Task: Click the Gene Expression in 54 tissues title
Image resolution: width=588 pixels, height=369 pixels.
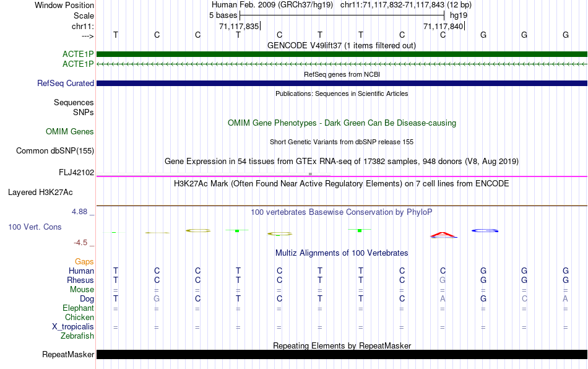Action: click(x=342, y=162)
